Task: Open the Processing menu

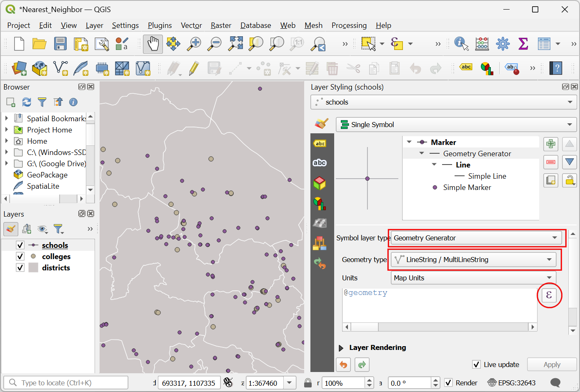Action: (x=349, y=25)
